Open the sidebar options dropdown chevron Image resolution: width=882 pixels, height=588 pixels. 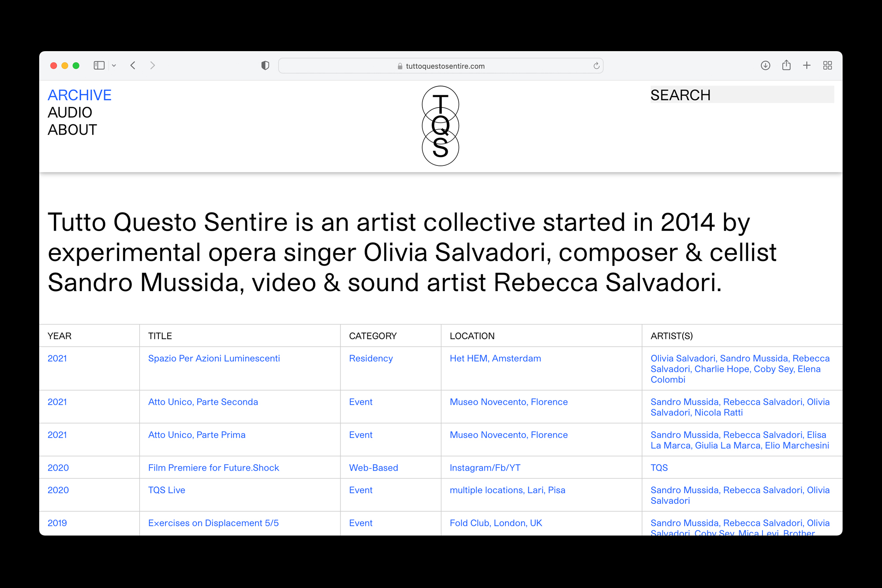click(114, 66)
